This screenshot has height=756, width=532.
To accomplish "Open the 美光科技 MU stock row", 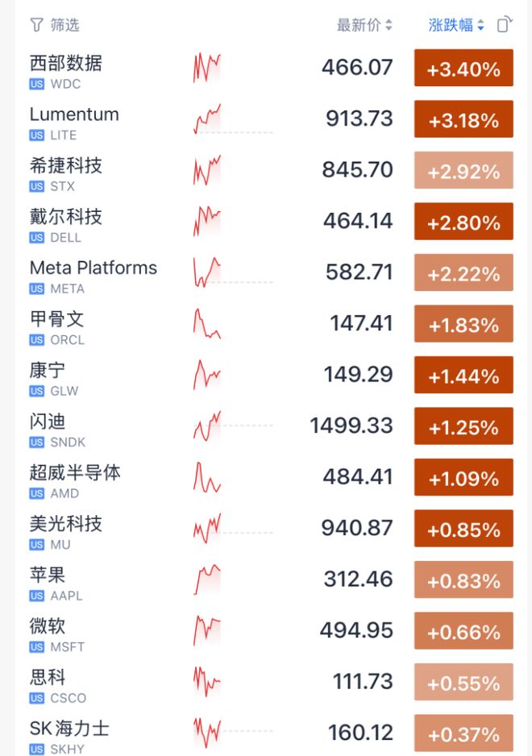I will click(x=266, y=529).
